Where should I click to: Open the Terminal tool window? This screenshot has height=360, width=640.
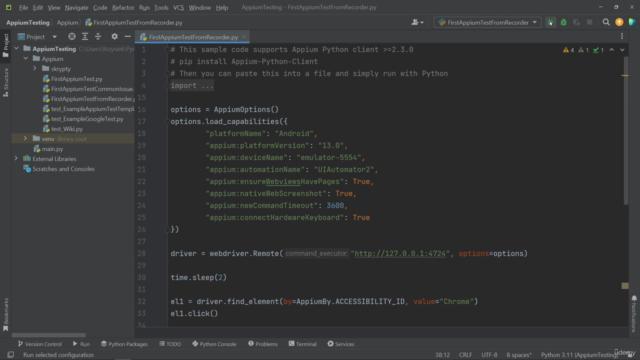coord(302,344)
